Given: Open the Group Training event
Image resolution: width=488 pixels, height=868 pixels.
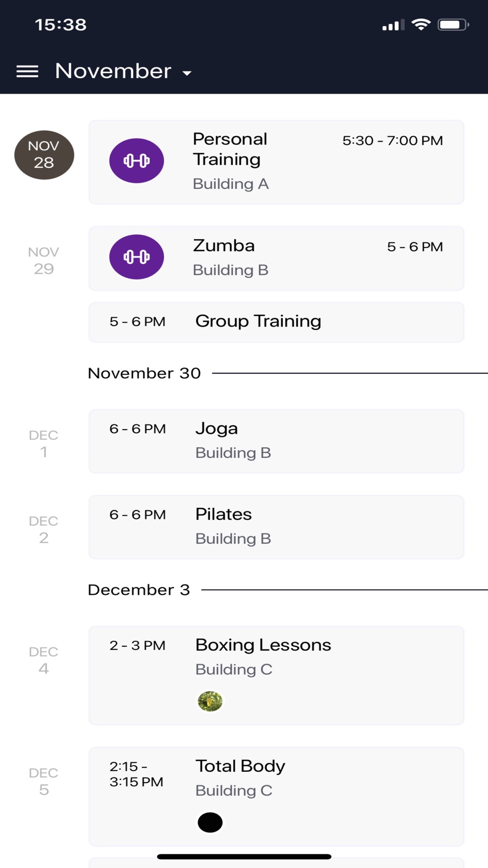Looking at the screenshot, I should tap(276, 322).
